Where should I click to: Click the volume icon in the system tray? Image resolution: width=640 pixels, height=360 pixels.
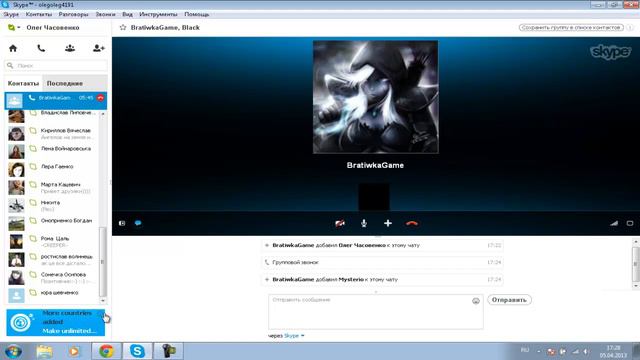click(586, 351)
